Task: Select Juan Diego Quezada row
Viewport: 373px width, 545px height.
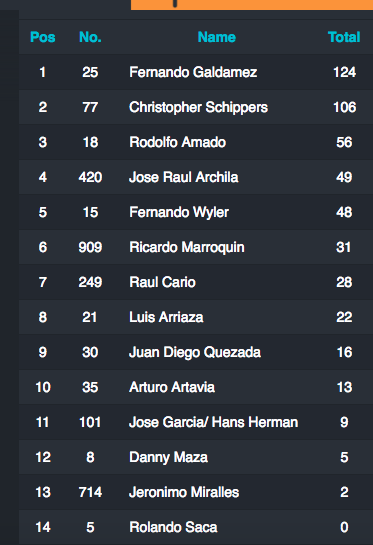Action: point(195,352)
